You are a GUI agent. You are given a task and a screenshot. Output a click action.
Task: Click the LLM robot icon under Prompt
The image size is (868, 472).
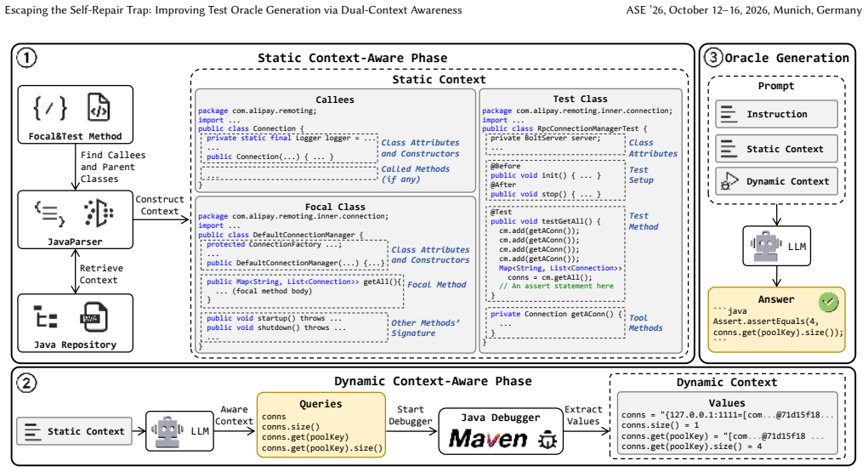click(x=766, y=246)
